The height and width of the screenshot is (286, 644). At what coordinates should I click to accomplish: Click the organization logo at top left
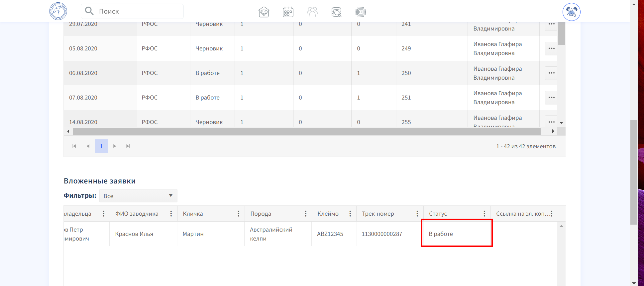(58, 11)
